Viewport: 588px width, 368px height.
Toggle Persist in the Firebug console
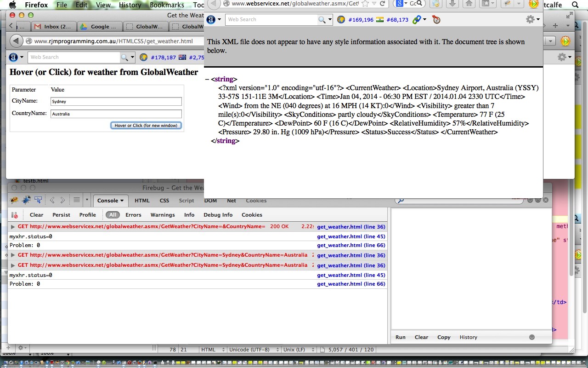(x=61, y=215)
